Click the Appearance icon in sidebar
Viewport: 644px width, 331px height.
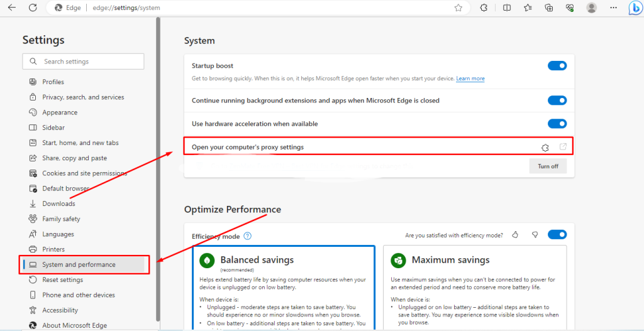(x=33, y=112)
